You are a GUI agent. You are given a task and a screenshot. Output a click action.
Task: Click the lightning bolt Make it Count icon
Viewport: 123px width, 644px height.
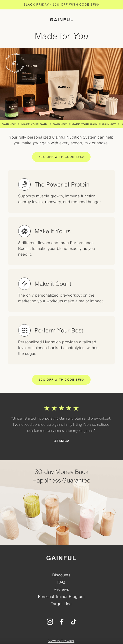[x=24, y=284]
